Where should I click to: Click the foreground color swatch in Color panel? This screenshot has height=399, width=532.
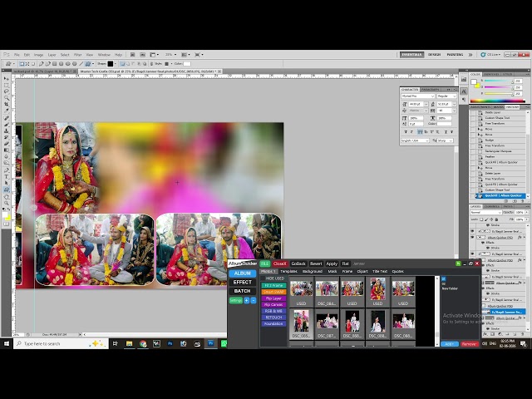[x=474, y=82]
